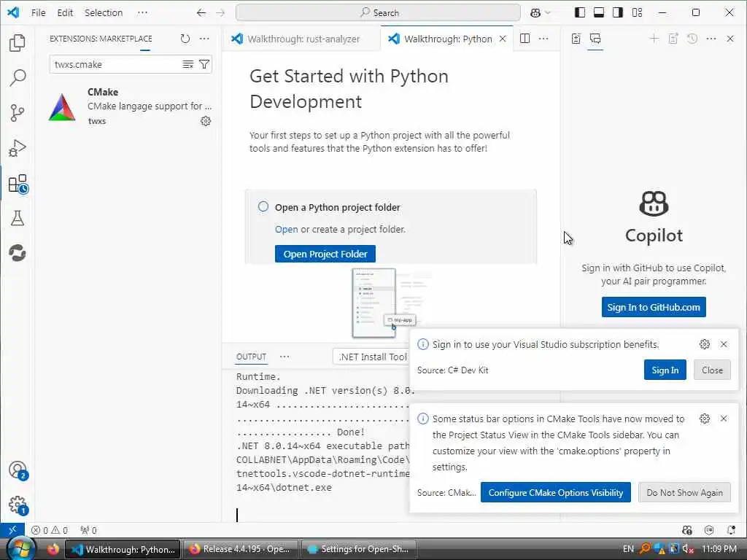
Task: Open the Testing flask view
Action: tap(18, 218)
